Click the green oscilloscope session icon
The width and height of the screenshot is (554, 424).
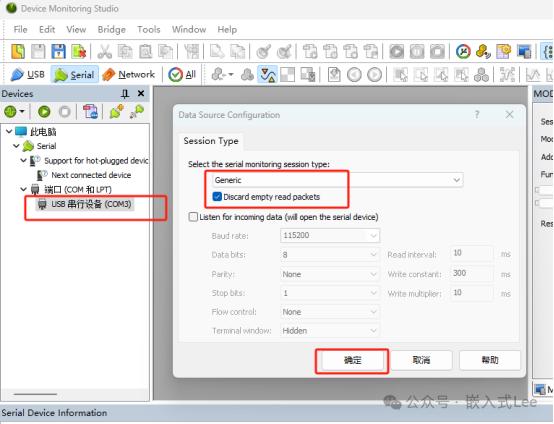[x=10, y=112]
